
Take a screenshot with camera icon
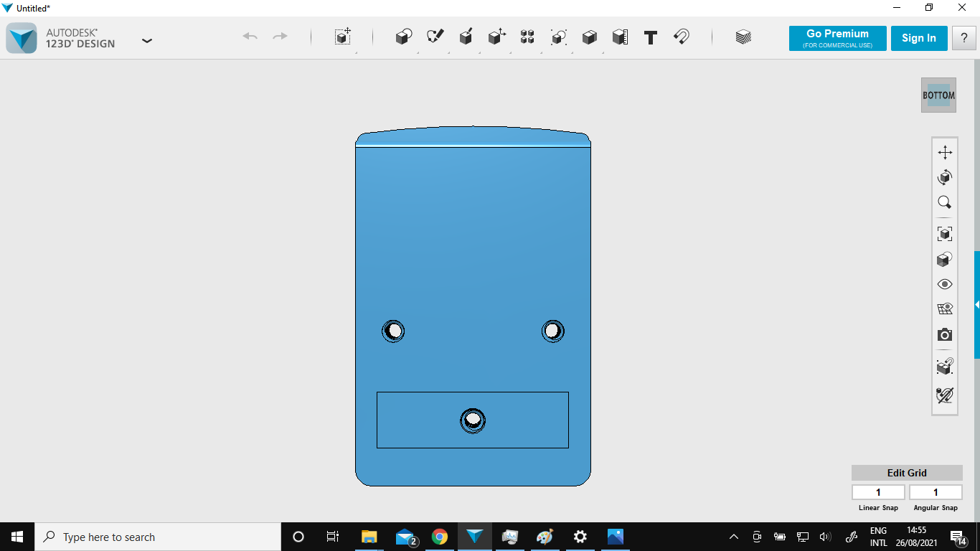point(945,335)
